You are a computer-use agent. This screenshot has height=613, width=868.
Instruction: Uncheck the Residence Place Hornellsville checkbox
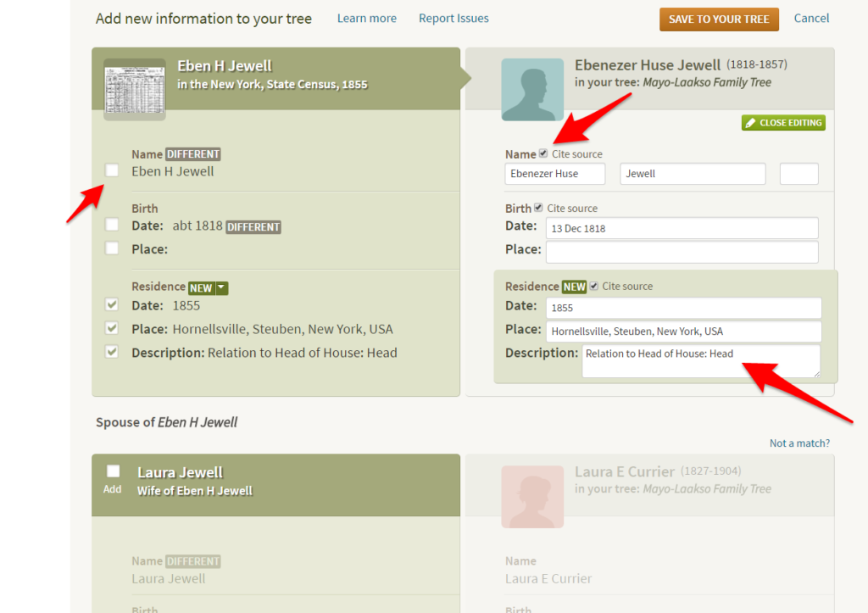click(112, 328)
